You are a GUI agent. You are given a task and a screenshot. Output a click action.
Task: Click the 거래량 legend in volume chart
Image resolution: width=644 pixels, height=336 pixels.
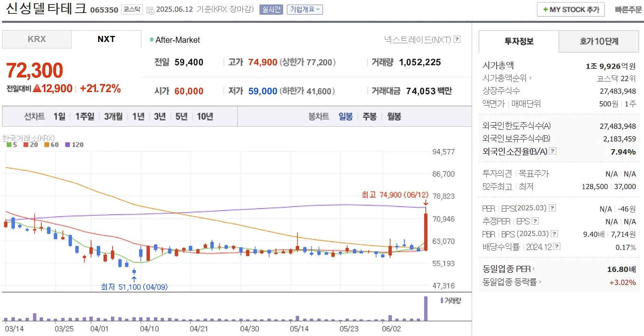pyautogui.click(x=451, y=301)
